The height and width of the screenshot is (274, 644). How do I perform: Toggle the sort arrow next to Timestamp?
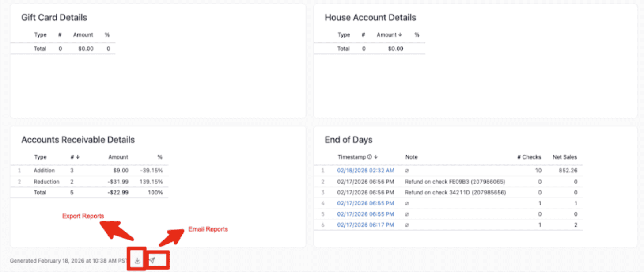pos(376,157)
